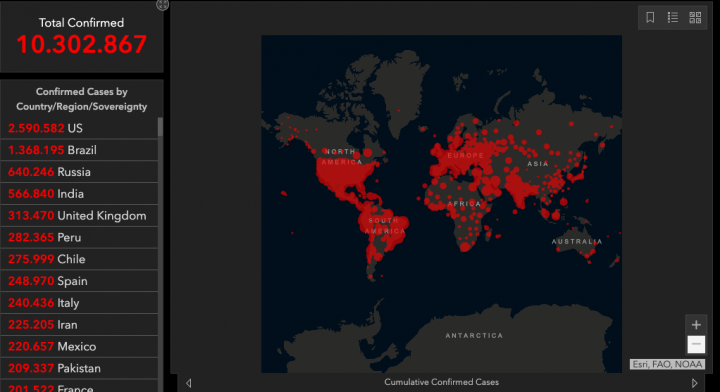Open the map legend list icon
This screenshot has height=392, width=720.
673,18
